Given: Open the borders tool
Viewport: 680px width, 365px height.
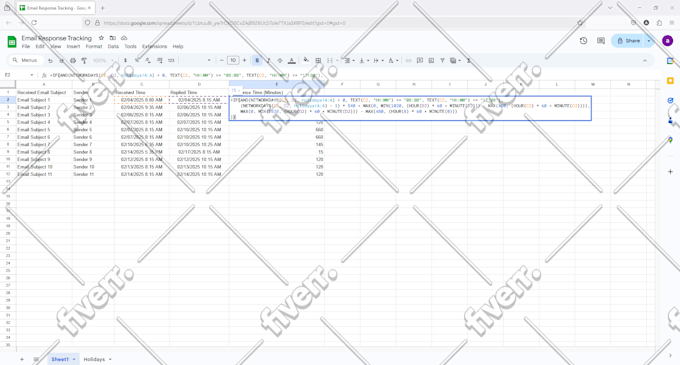Looking at the screenshot, I should click(x=318, y=61).
